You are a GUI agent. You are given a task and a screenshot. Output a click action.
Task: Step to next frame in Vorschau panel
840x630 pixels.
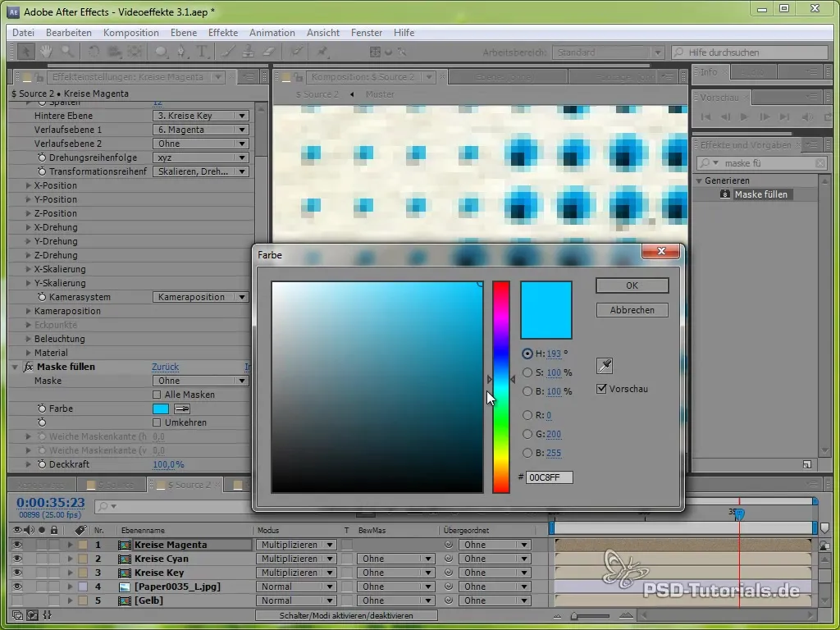click(x=764, y=116)
